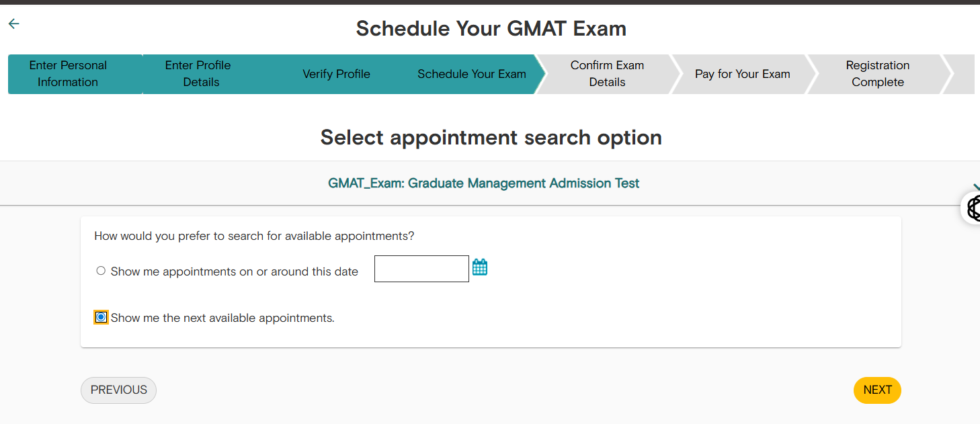
Task: Select the Enter Personal Information step
Action: click(67, 74)
